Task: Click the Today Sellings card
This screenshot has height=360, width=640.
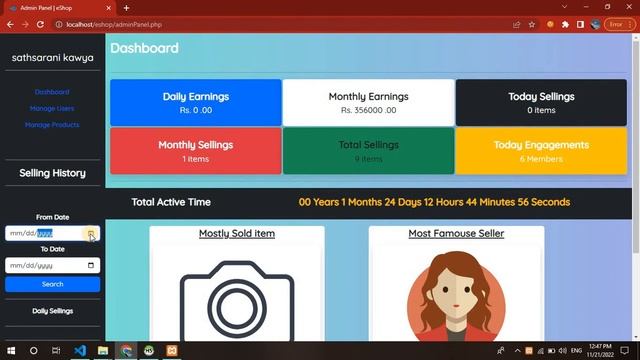Action: click(x=541, y=102)
